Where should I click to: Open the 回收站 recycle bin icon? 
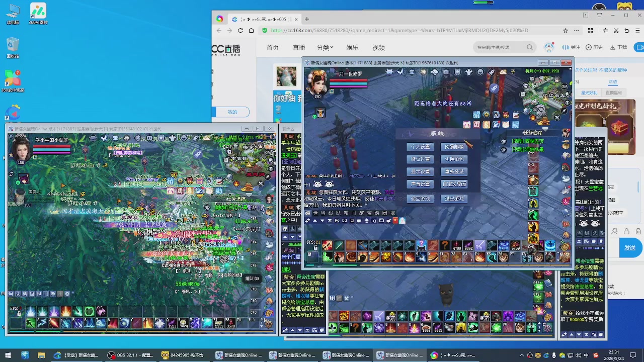(13, 48)
